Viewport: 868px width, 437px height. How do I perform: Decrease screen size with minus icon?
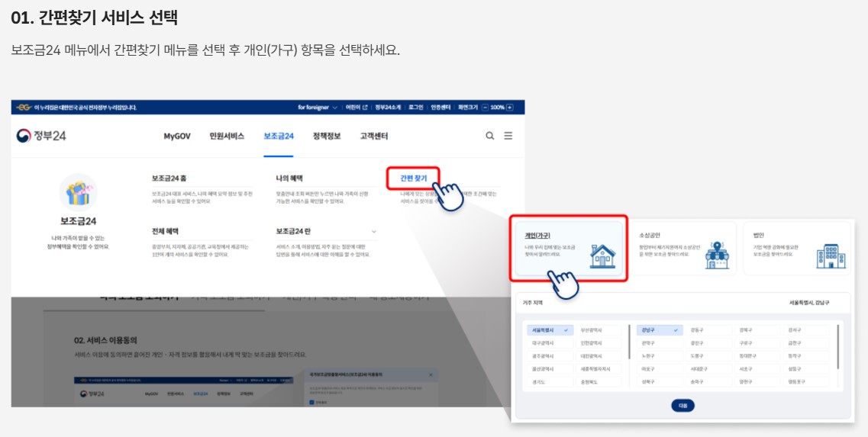(x=485, y=108)
